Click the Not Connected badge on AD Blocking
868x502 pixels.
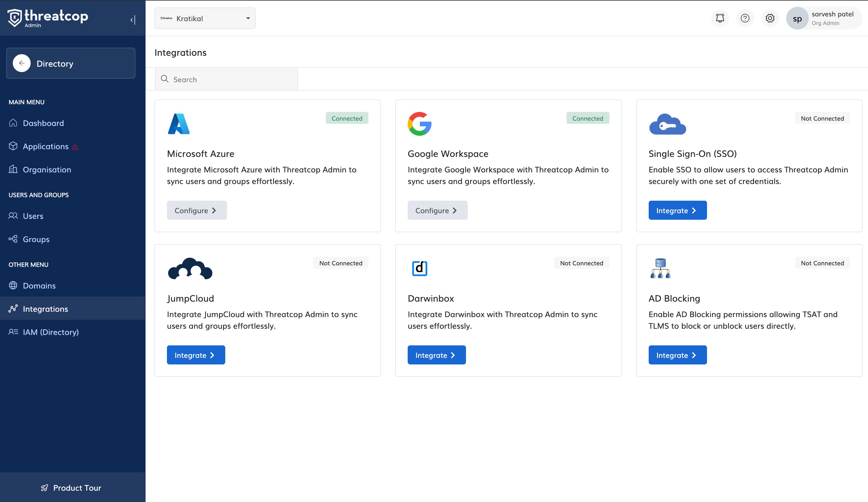(x=822, y=263)
